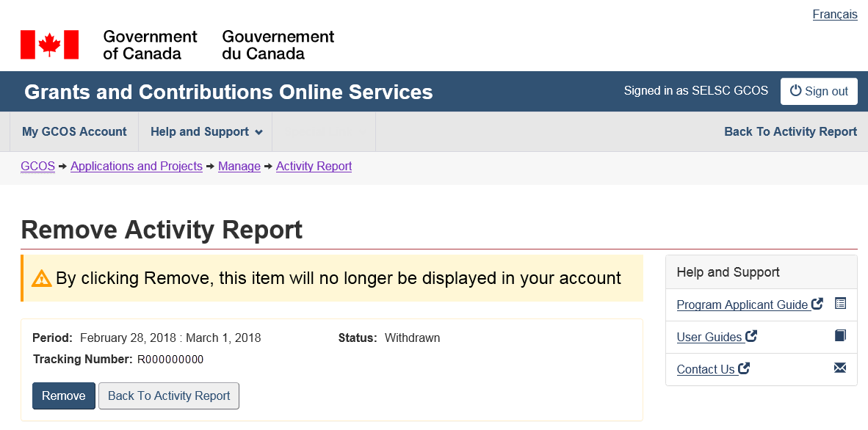The width and height of the screenshot is (868, 430).
Task: Navigate to Applications and Projects breadcrumb
Action: pos(137,167)
